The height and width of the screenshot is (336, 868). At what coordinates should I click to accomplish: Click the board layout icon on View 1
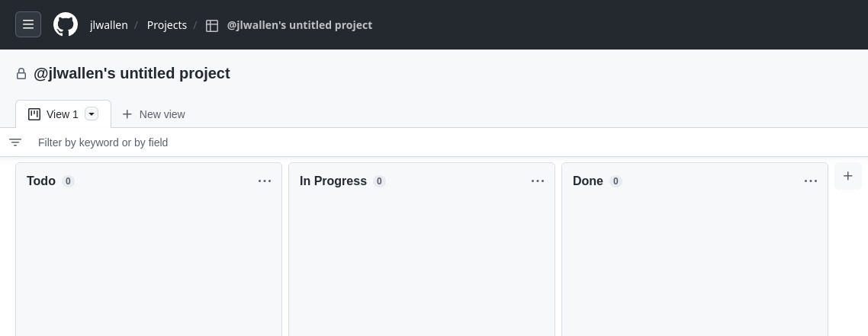[x=34, y=114]
